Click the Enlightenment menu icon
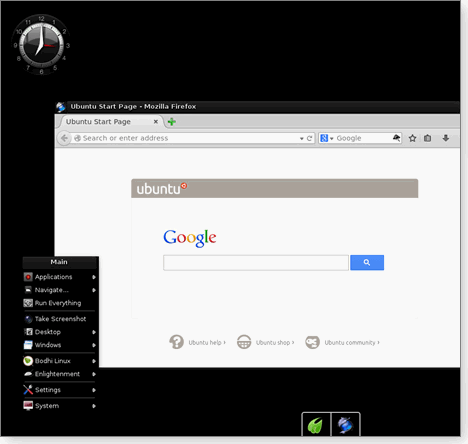Image resolution: width=468 pixels, height=444 pixels. point(28,374)
